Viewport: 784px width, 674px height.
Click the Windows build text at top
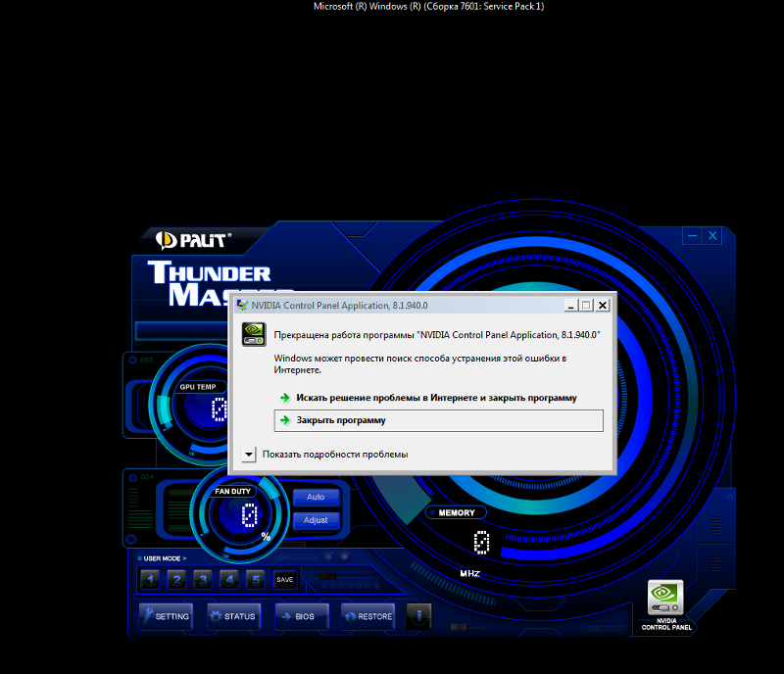[428, 7]
